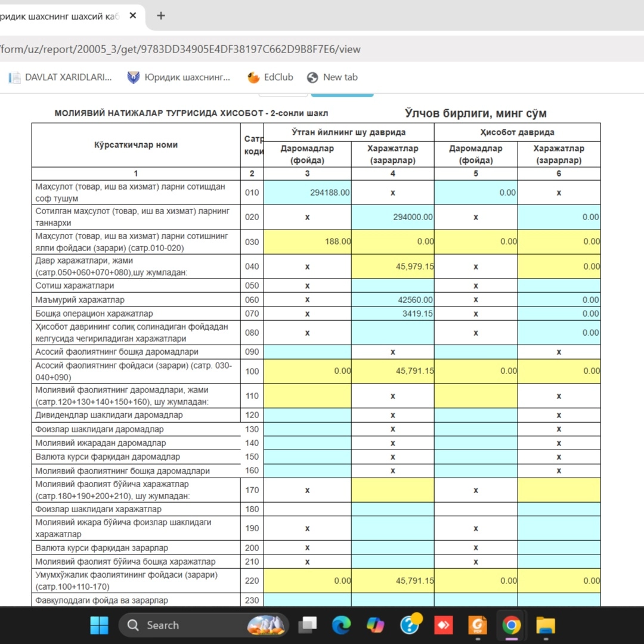Open the New tab bookmark
This screenshot has width=644, height=644.
point(332,77)
